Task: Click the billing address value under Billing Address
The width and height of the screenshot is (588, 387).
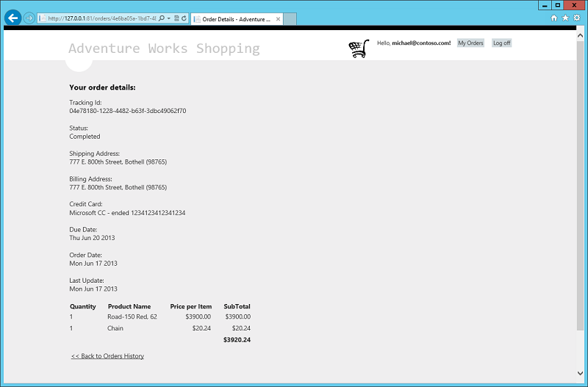Action: click(x=118, y=187)
